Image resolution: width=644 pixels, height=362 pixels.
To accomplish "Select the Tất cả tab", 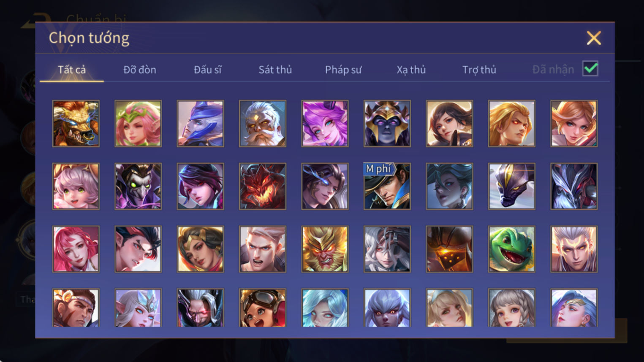I will pos(72,70).
